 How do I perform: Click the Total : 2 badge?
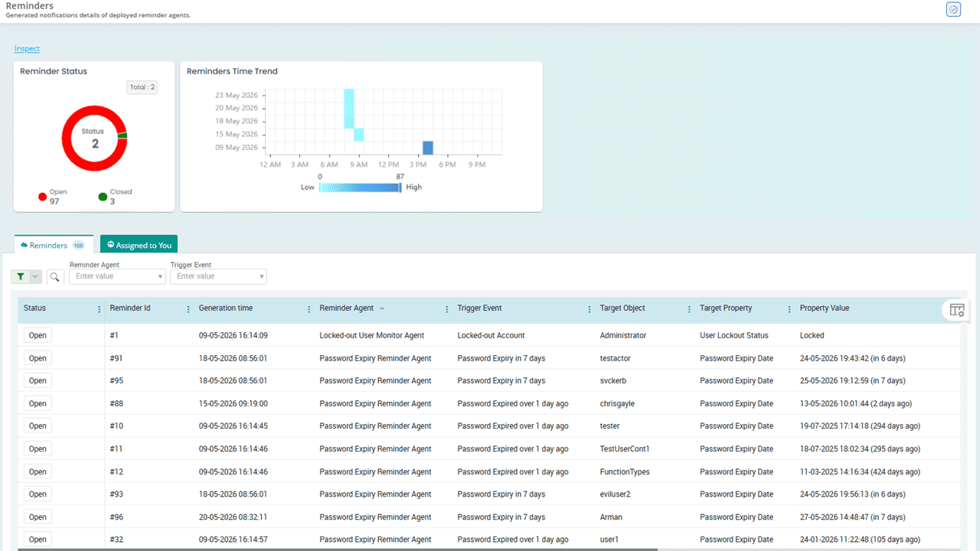click(142, 87)
